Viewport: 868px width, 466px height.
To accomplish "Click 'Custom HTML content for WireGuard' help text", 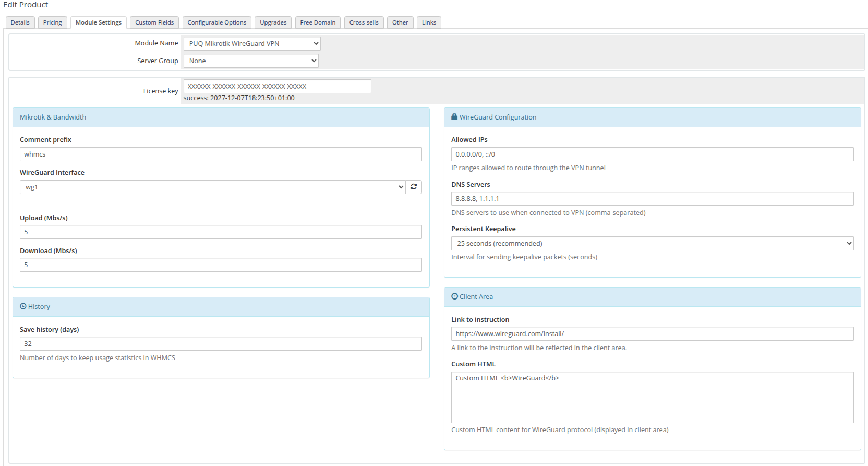I will tap(560, 429).
